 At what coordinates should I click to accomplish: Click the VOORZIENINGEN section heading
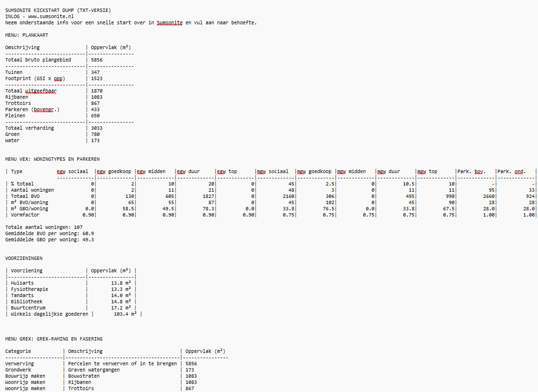pyautogui.click(x=24, y=258)
